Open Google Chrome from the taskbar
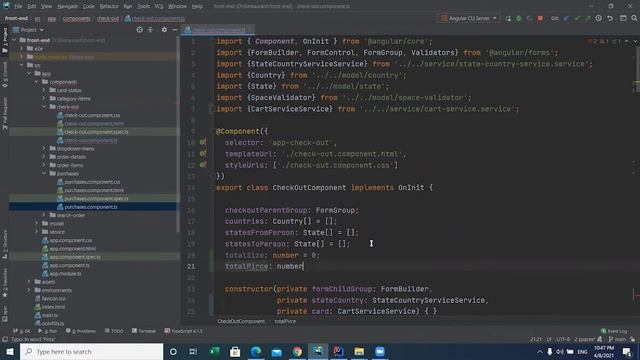The image size is (640, 360). [x=297, y=351]
